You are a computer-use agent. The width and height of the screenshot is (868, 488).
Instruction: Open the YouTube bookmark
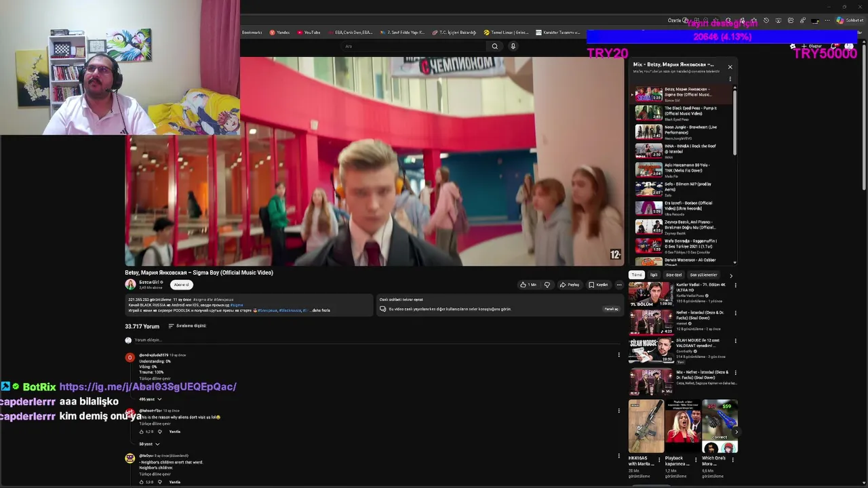(309, 33)
